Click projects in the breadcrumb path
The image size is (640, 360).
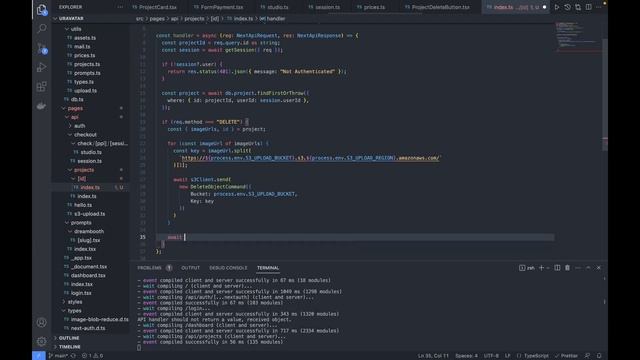(x=194, y=18)
